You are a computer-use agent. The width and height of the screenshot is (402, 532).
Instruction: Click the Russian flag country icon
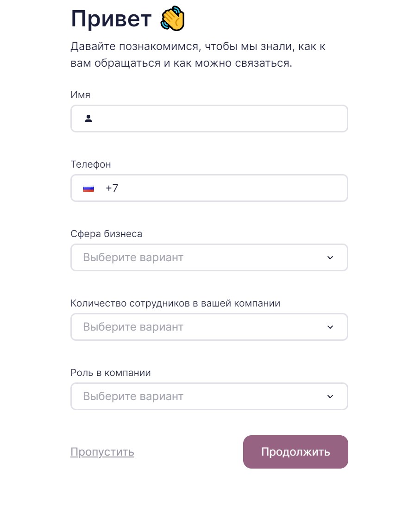click(88, 188)
